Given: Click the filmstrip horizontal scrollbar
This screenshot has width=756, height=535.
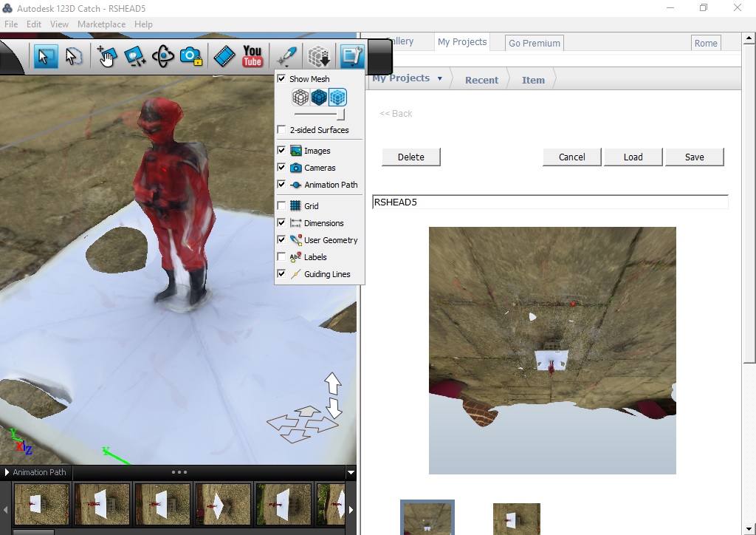Looking at the screenshot, I should pyautogui.click(x=34, y=532).
